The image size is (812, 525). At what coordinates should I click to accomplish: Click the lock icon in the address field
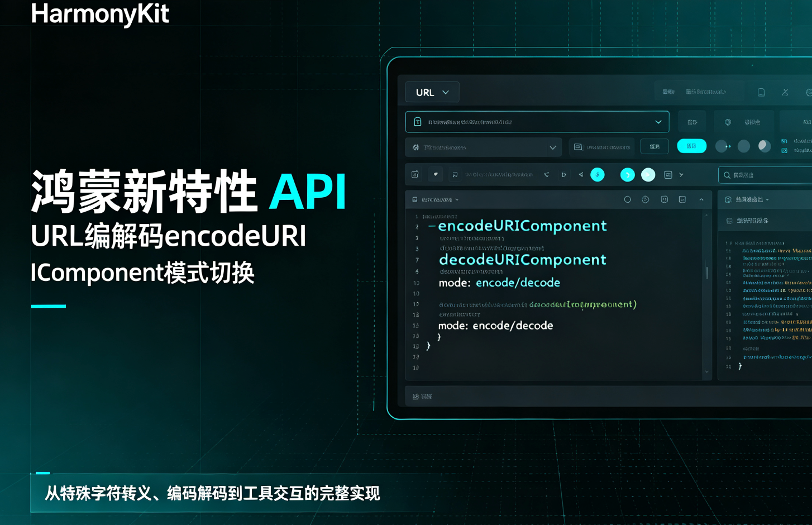[417, 122]
